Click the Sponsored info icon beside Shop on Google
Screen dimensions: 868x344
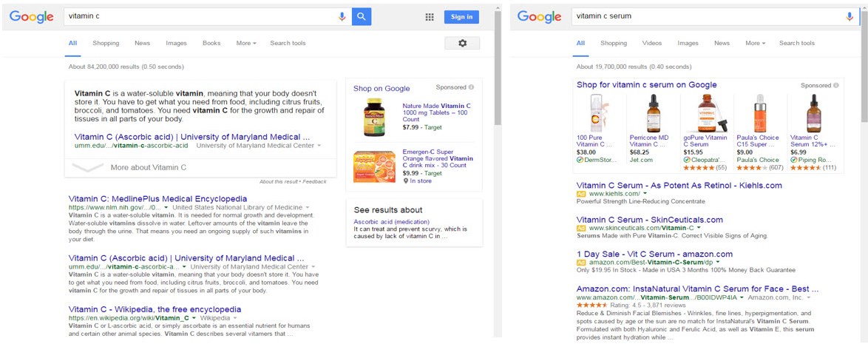[x=471, y=87]
